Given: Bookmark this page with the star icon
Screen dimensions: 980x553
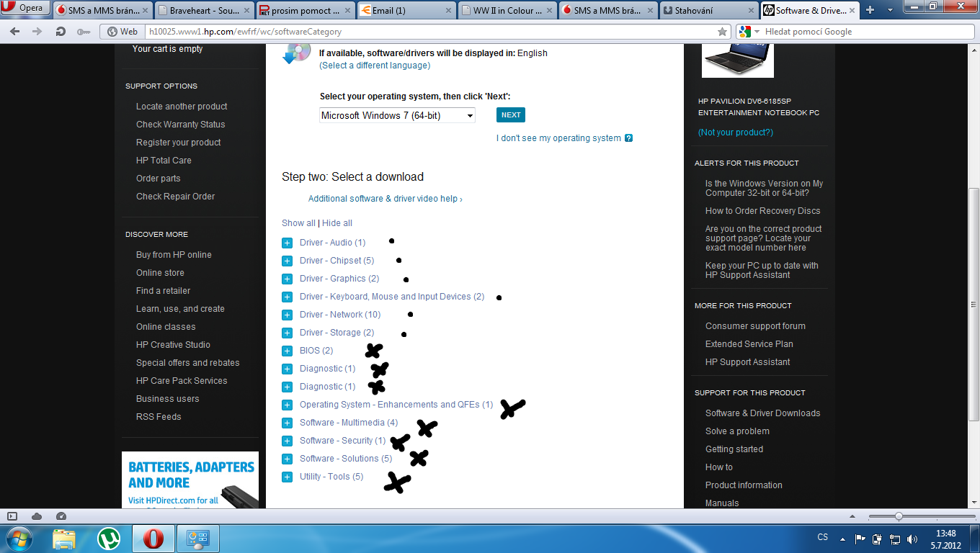Looking at the screenshot, I should 722,32.
